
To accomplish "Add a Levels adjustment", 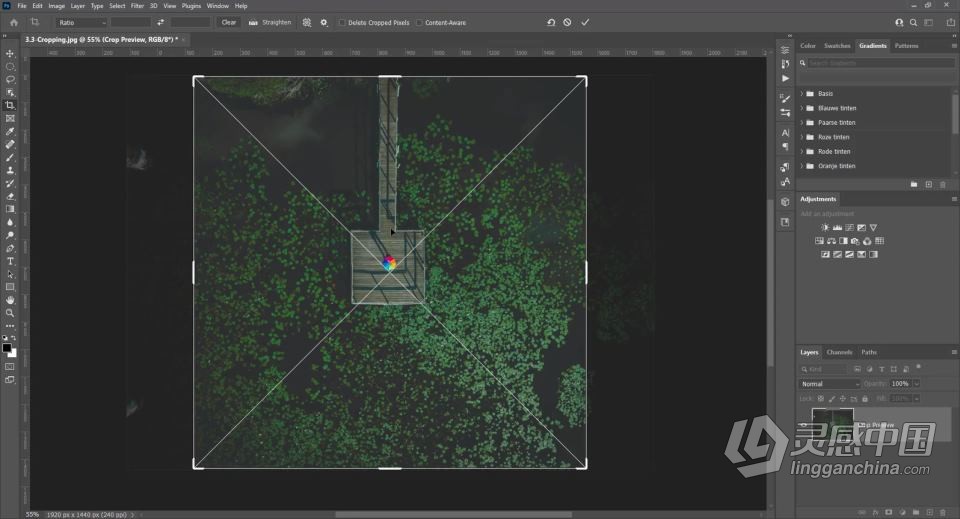I will click(x=837, y=228).
